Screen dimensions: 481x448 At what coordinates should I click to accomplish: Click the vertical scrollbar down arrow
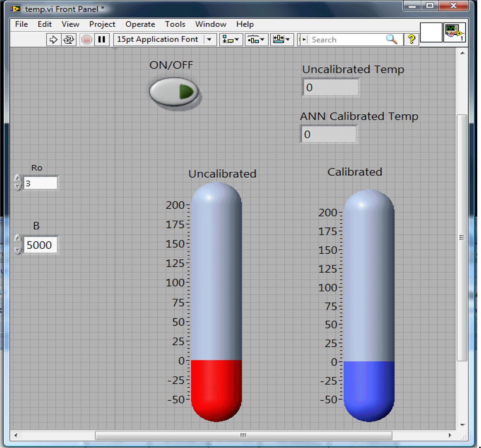pyautogui.click(x=462, y=425)
